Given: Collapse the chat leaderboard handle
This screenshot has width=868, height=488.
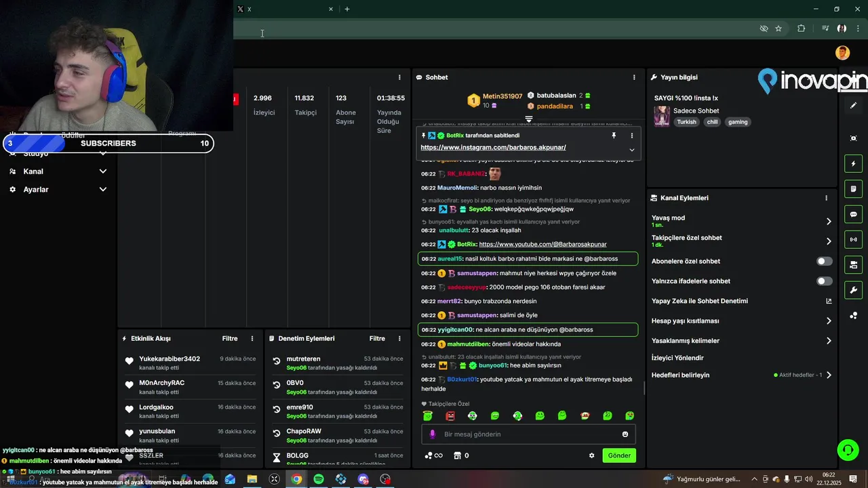Looking at the screenshot, I should (x=529, y=119).
